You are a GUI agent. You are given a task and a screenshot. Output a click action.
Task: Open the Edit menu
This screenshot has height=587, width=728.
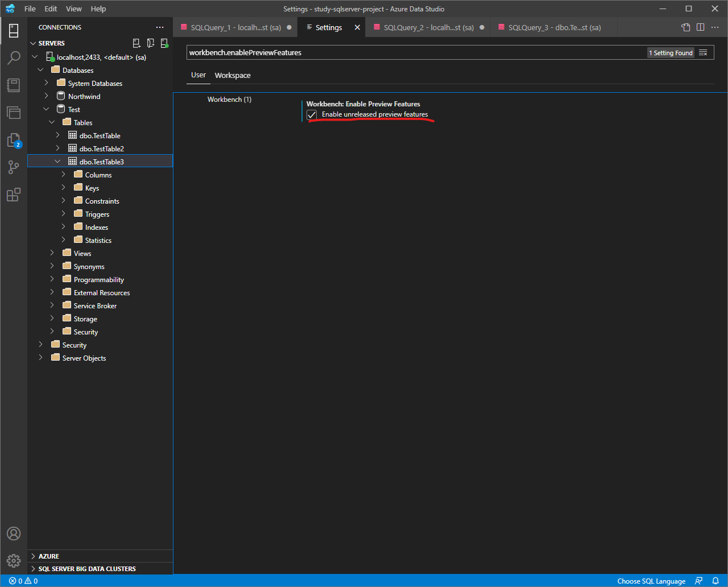(51, 9)
